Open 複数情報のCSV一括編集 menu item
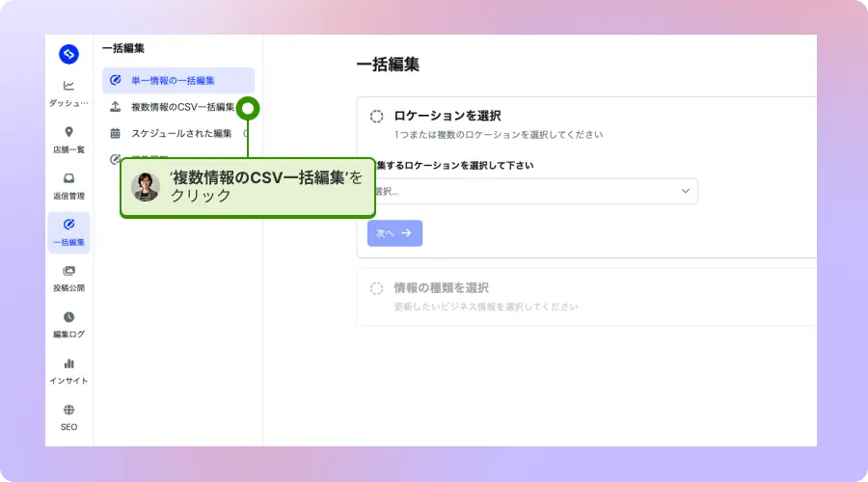The height and width of the screenshot is (482, 868). pos(182,107)
